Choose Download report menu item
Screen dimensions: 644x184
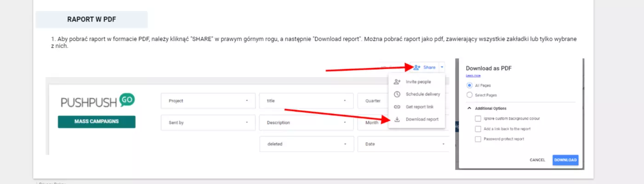pos(416,119)
